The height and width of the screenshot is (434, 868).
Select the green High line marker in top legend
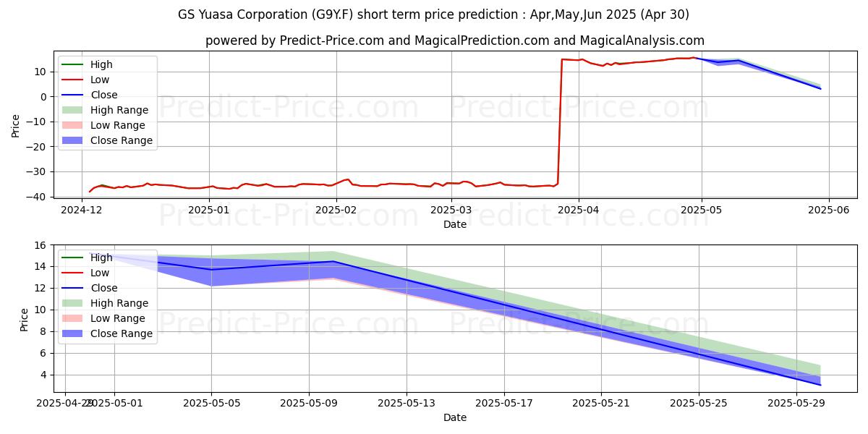click(73, 64)
